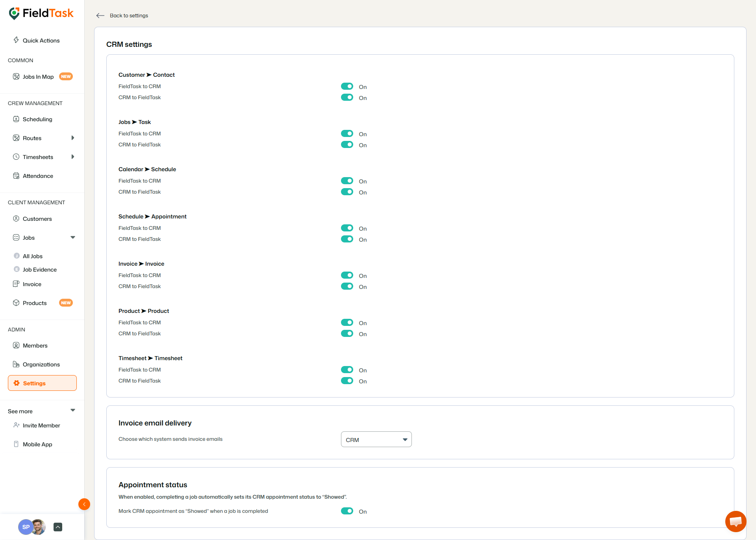Click the Products box icon
This screenshot has width=756, height=540.
click(16, 303)
